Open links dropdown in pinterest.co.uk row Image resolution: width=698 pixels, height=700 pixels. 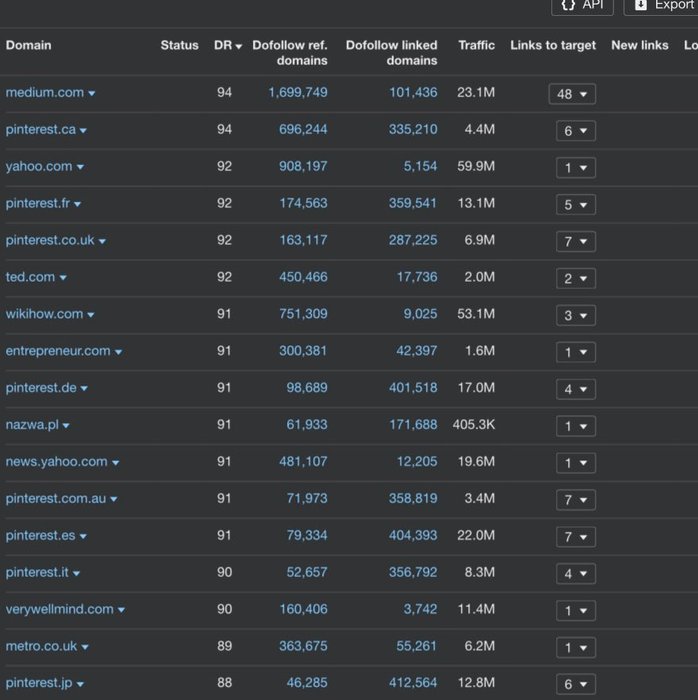(575, 242)
